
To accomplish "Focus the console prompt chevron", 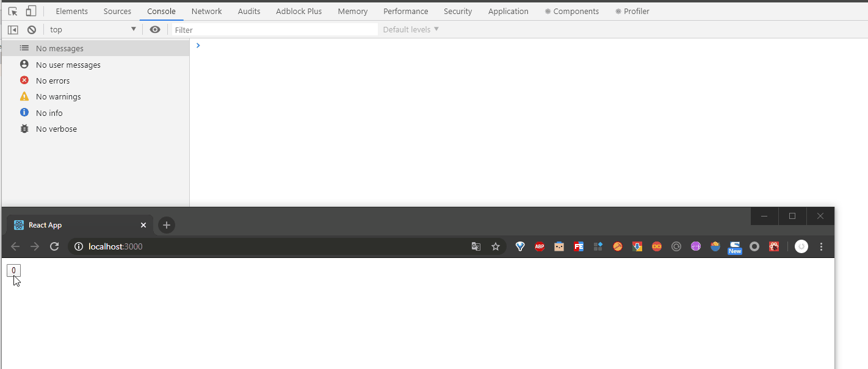I will click(198, 45).
